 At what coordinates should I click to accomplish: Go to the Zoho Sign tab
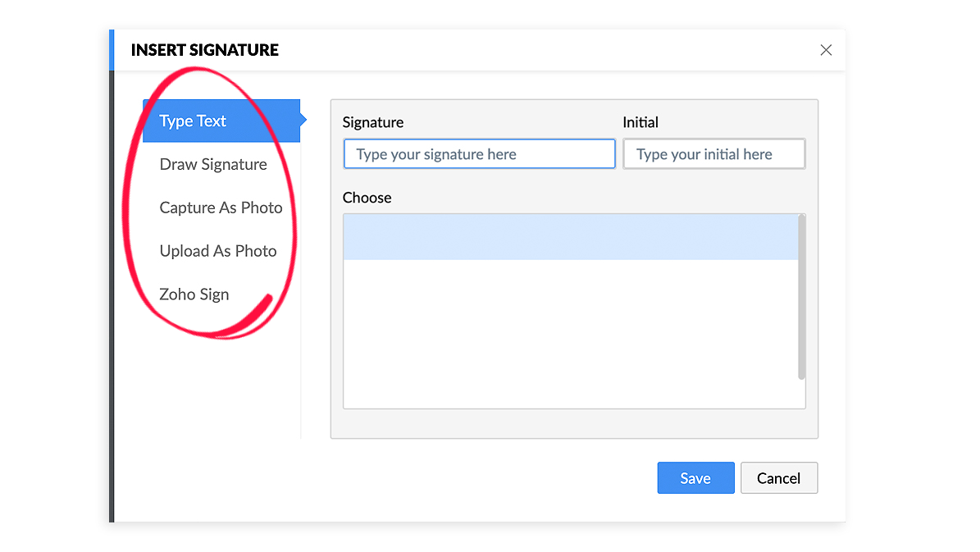tap(194, 295)
